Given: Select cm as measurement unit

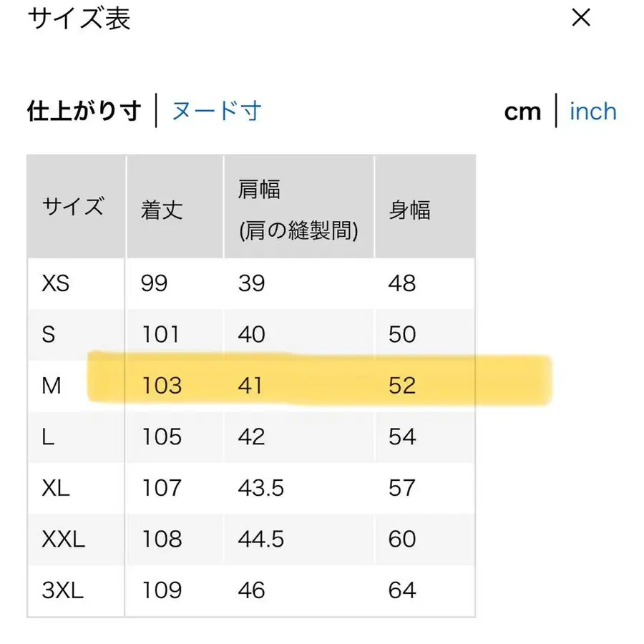Looking at the screenshot, I should [x=522, y=111].
